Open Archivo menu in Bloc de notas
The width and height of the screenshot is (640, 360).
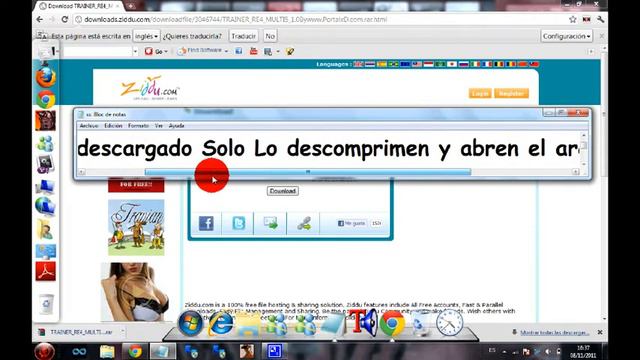click(x=89, y=126)
